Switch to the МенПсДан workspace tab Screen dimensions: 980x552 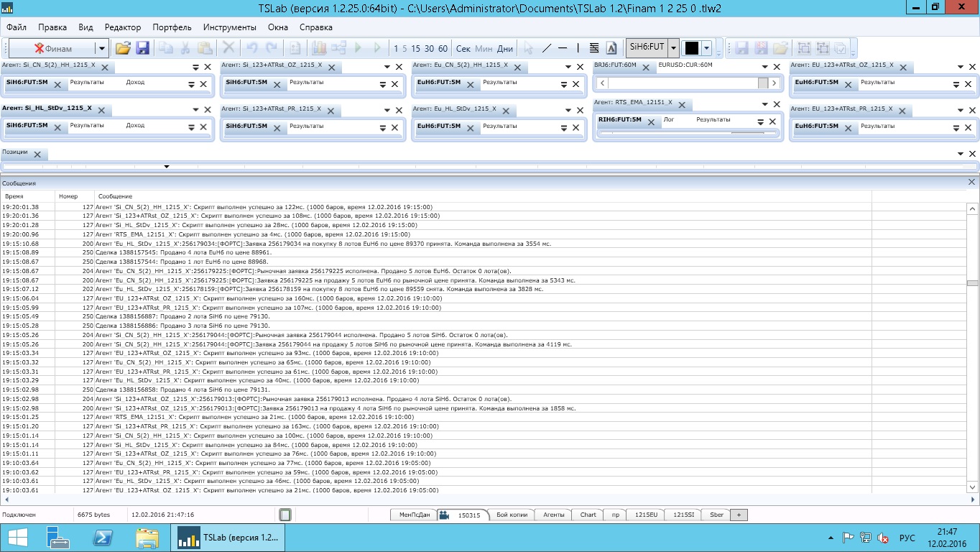click(x=415, y=515)
